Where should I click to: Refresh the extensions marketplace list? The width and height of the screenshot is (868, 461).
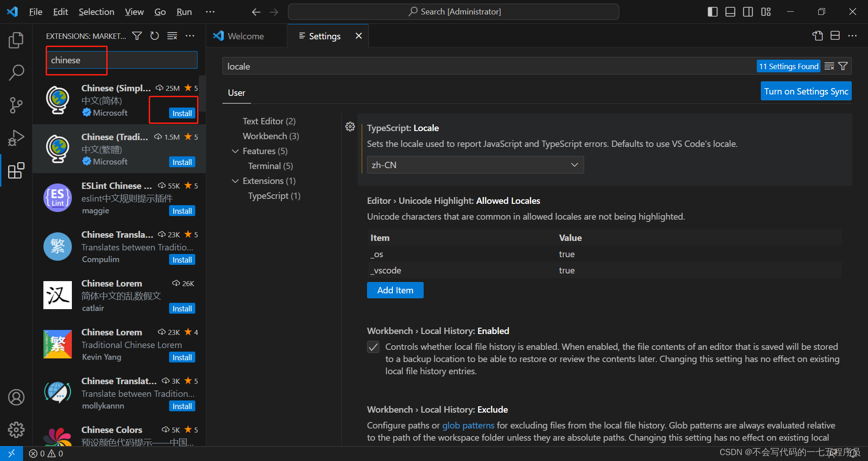pos(155,36)
